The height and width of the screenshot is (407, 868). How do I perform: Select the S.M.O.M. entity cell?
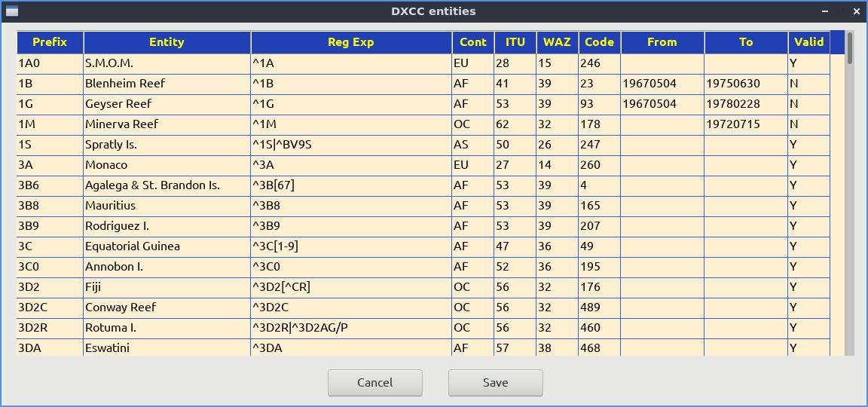pyautogui.click(x=167, y=63)
